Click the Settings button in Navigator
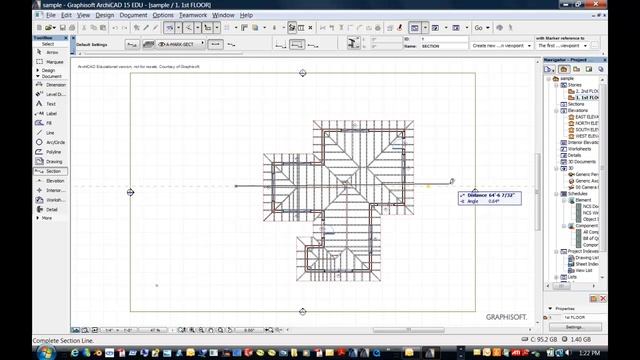 [x=575, y=327]
